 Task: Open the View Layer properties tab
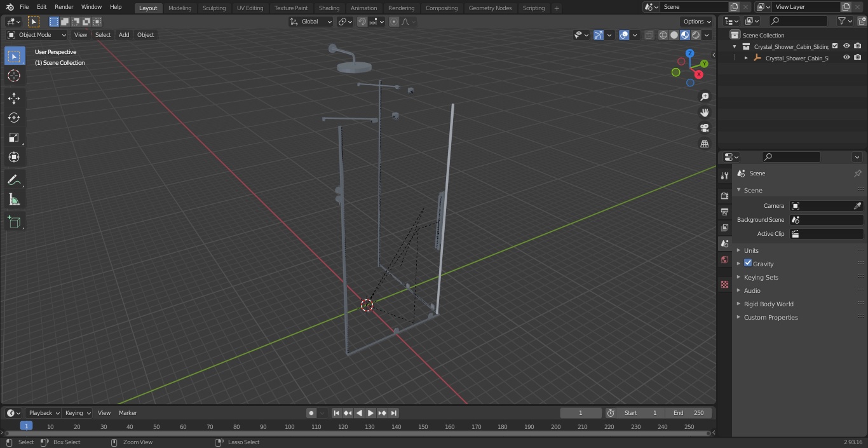(724, 227)
